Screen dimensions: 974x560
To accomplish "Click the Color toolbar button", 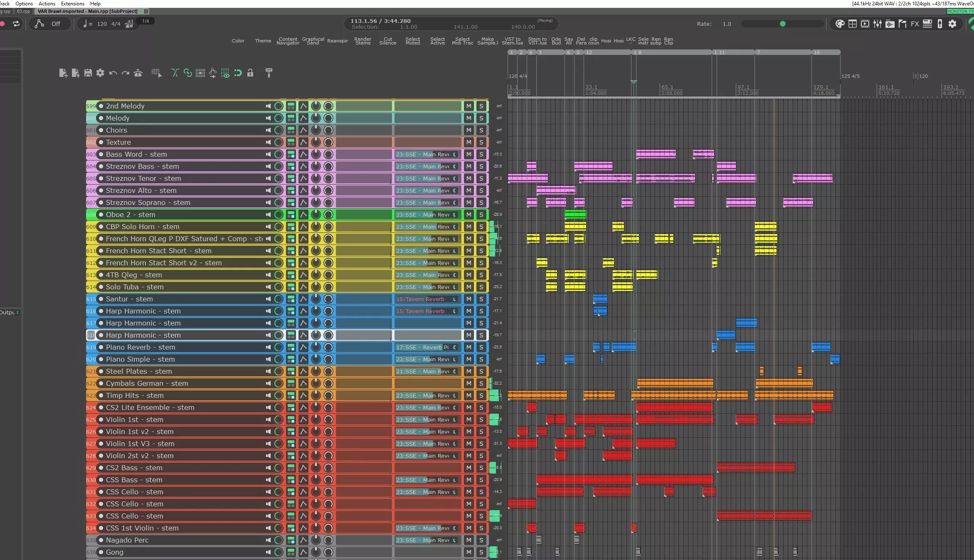I will 238,41.
